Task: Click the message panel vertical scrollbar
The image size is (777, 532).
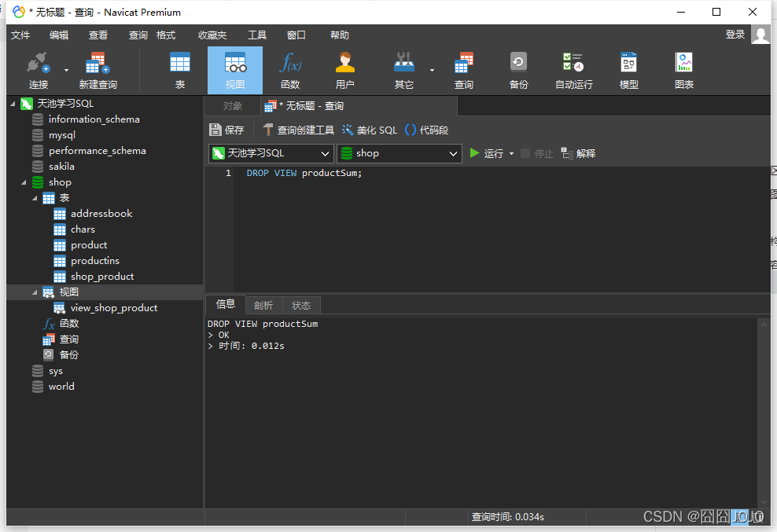Action: [x=764, y=413]
